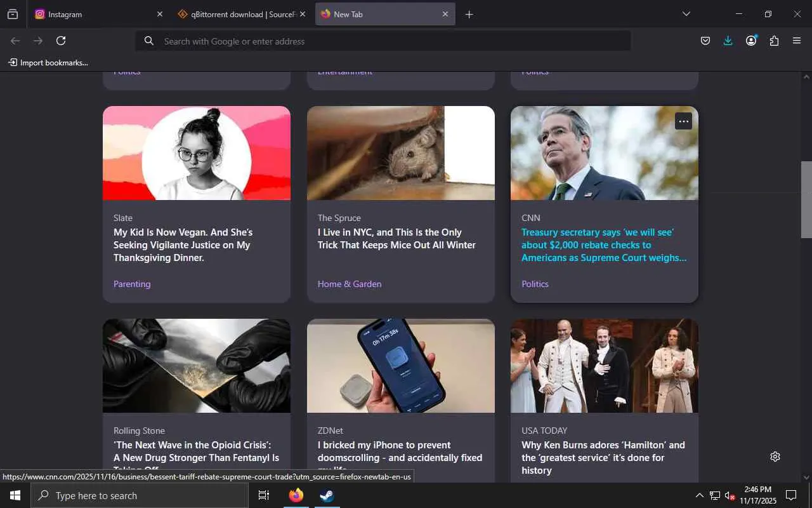Open the Windows notification center

pyautogui.click(x=791, y=495)
